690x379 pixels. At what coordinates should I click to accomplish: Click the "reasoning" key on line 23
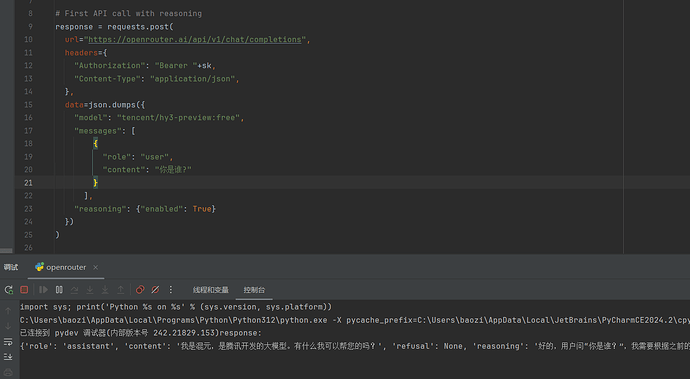tap(100, 209)
